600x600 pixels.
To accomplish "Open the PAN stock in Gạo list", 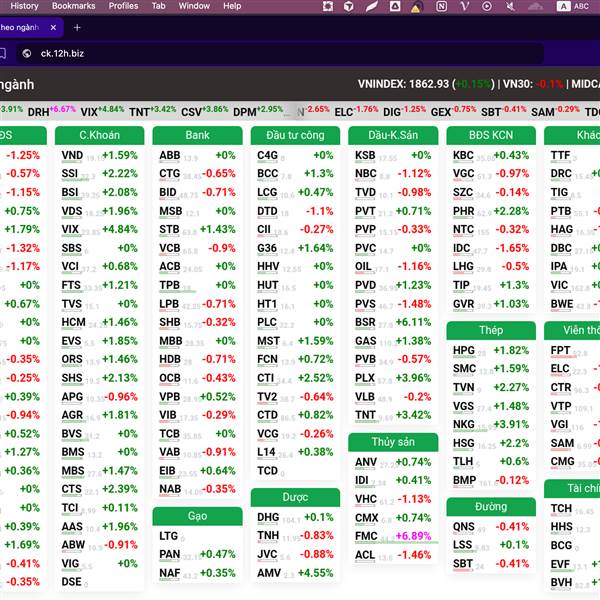I will click(170, 554).
